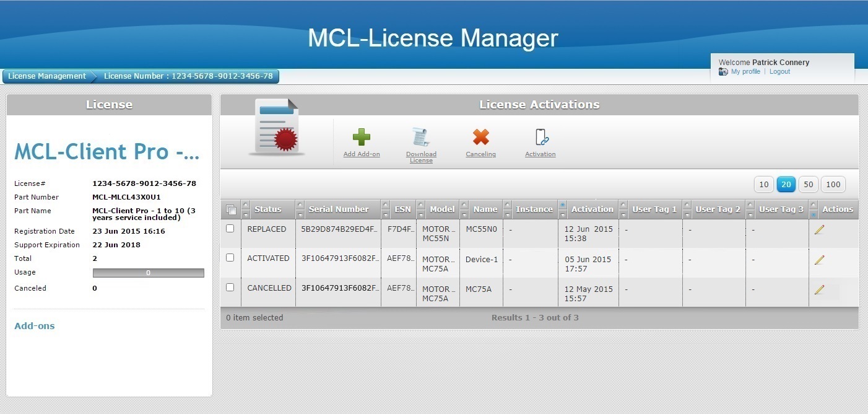Sort Actions column descending arrow
This screenshot has height=414, width=868.
814,214
